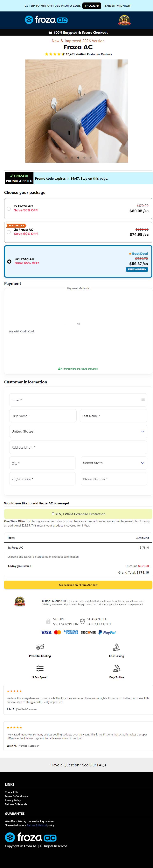Click the VISA card logo
Screen dimensions: 153x868
pyautogui.click(x=46, y=632)
